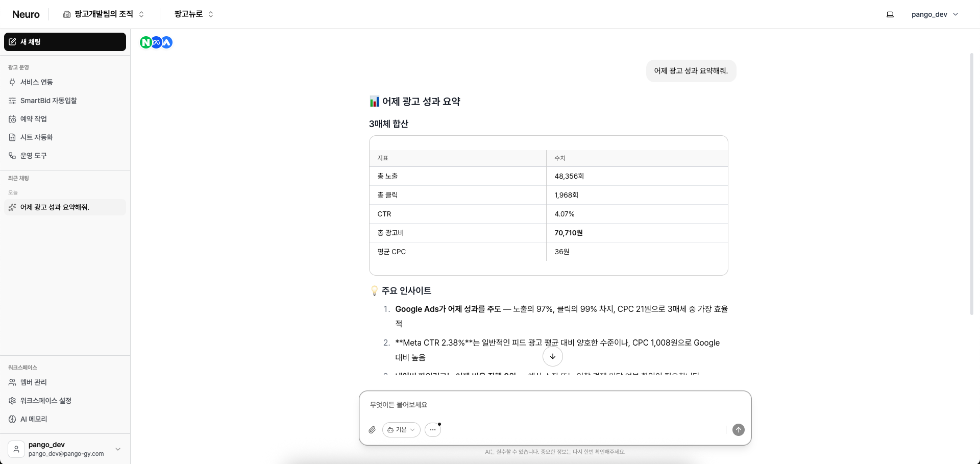Viewport: 980px width, 464px height.
Task: Click the 서비스 연동 plug icon
Action: (x=12, y=82)
